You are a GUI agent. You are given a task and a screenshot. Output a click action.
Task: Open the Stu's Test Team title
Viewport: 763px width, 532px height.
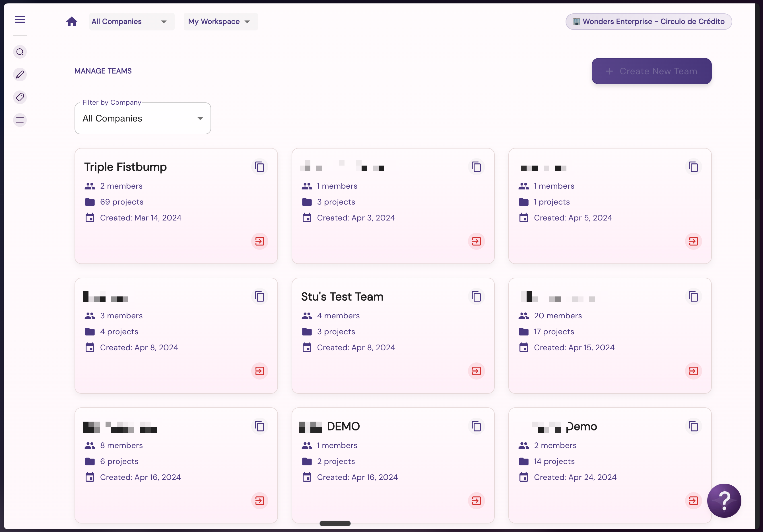[x=342, y=297]
